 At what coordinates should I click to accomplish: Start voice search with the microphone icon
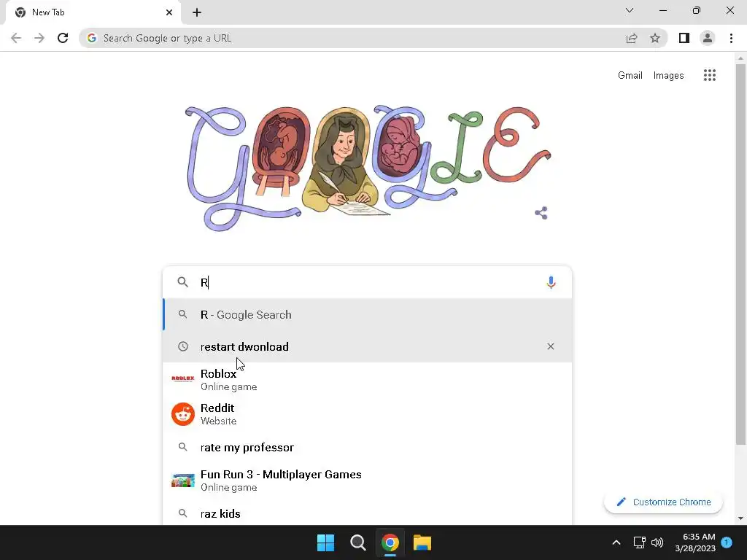551,282
